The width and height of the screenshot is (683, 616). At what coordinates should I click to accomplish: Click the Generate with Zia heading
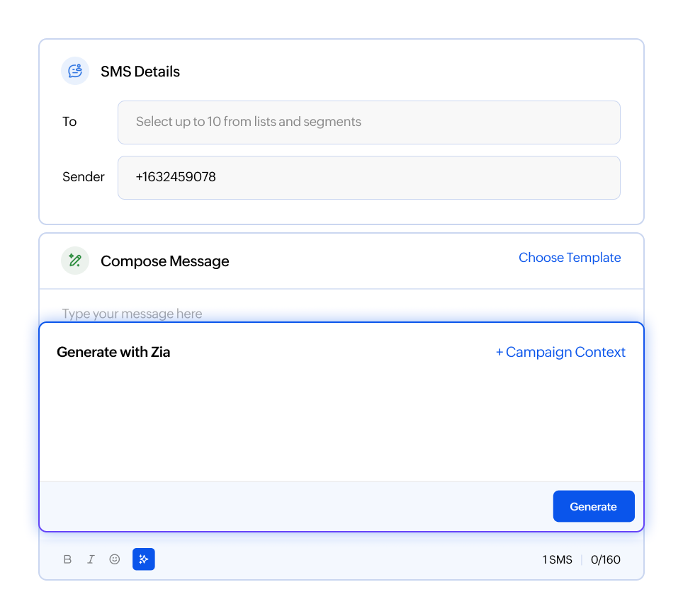pos(113,352)
